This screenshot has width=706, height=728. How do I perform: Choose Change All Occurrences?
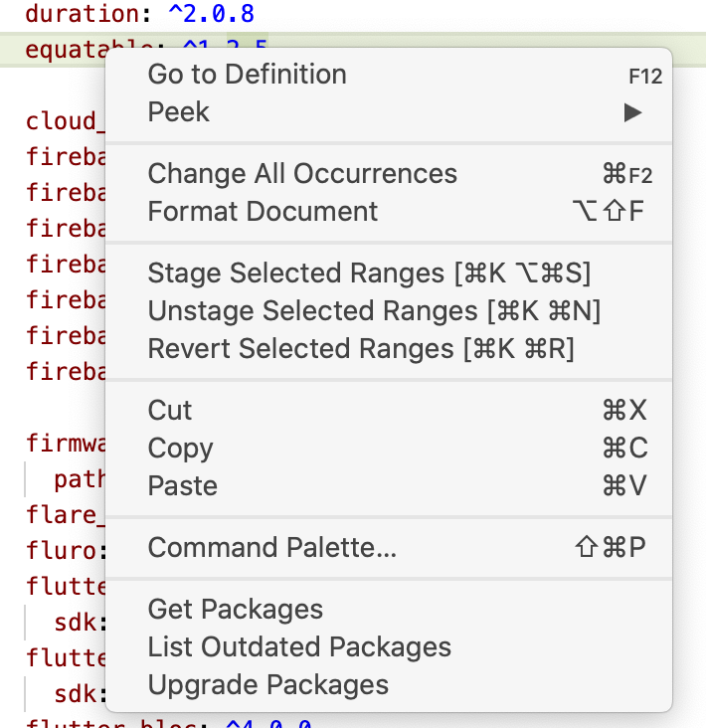click(x=302, y=174)
